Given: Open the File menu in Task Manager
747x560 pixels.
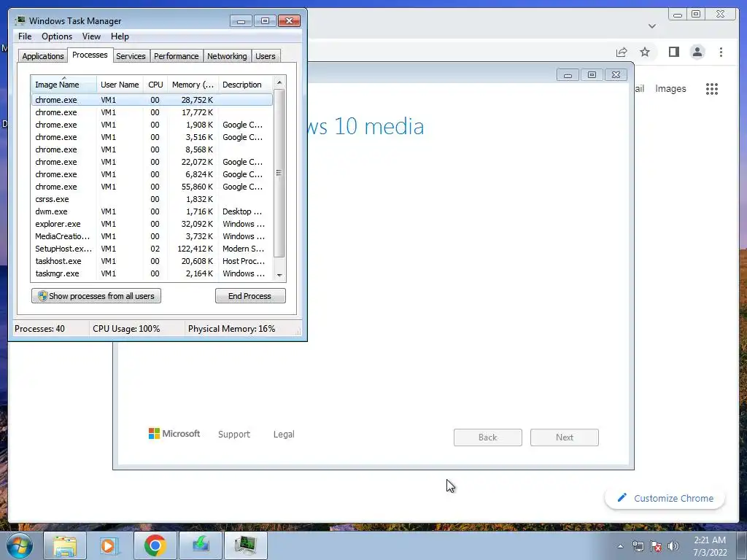Looking at the screenshot, I should tap(25, 36).
